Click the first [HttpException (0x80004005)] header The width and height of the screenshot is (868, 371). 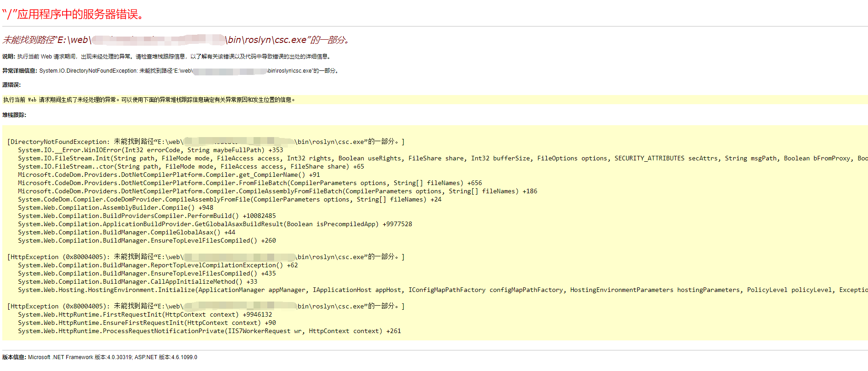(206, 257)
